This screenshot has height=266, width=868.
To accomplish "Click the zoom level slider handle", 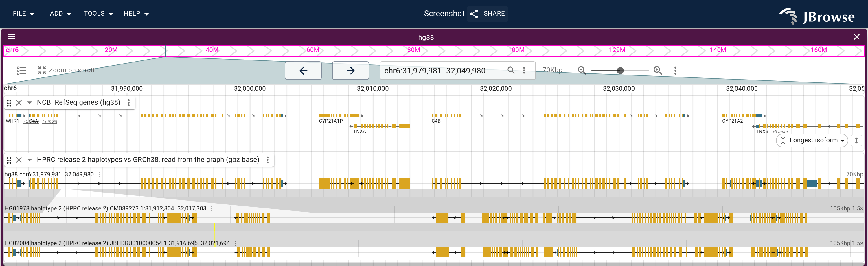I will coord(620,70).
